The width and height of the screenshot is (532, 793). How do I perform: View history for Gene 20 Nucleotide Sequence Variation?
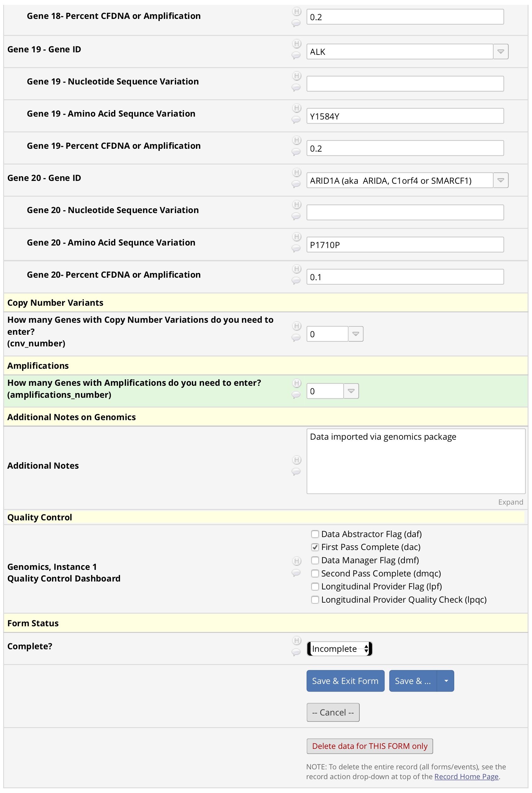[296, 204]
